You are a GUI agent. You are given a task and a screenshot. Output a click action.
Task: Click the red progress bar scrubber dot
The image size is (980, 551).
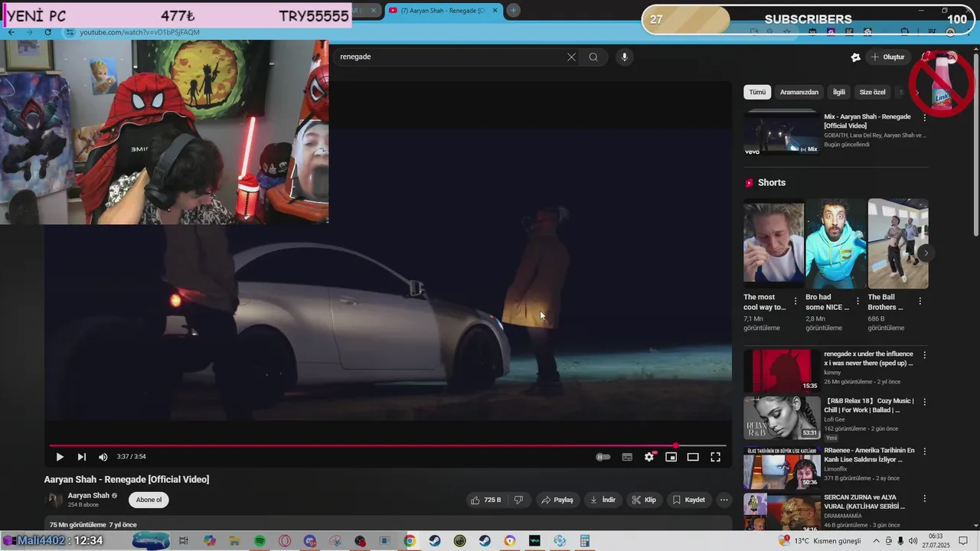[x=675, y=445]
